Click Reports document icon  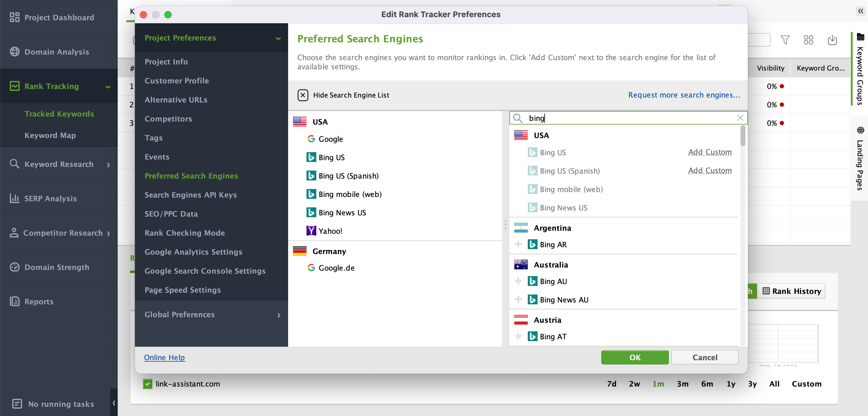tap(14, 301)
